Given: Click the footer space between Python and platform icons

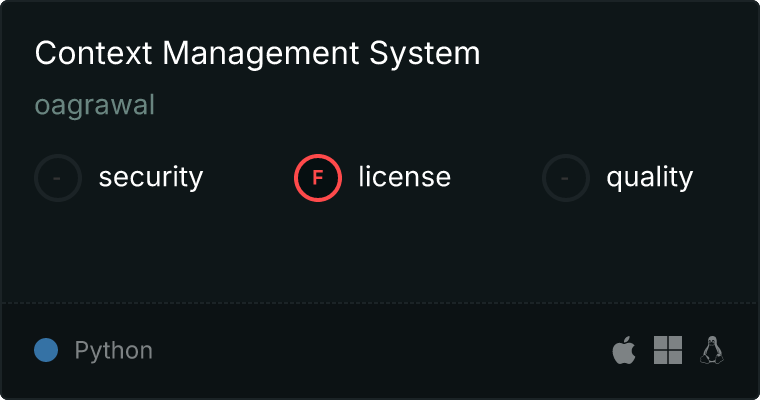Looking at the screenshot, I should [380, 350].
